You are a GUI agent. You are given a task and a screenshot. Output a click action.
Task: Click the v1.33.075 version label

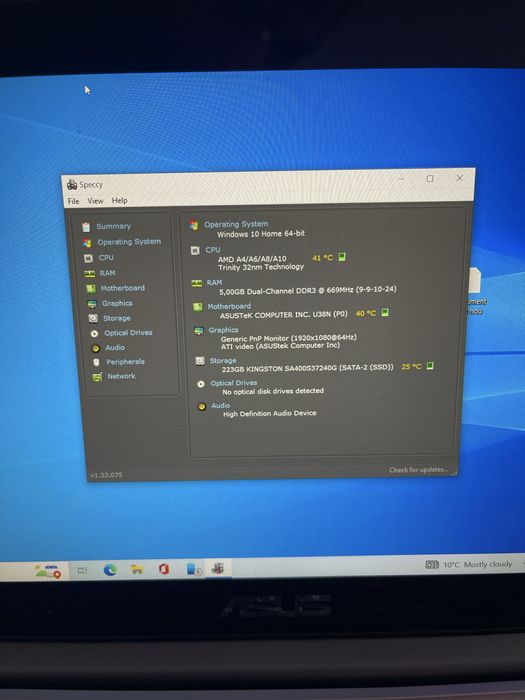pyautogui.click(x=106, y=475)
